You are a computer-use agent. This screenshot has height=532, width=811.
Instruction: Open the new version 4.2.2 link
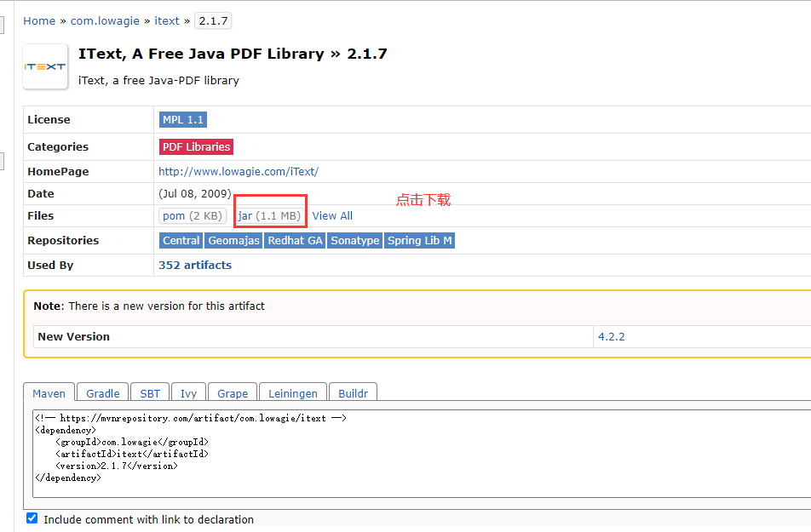[612, 336]
